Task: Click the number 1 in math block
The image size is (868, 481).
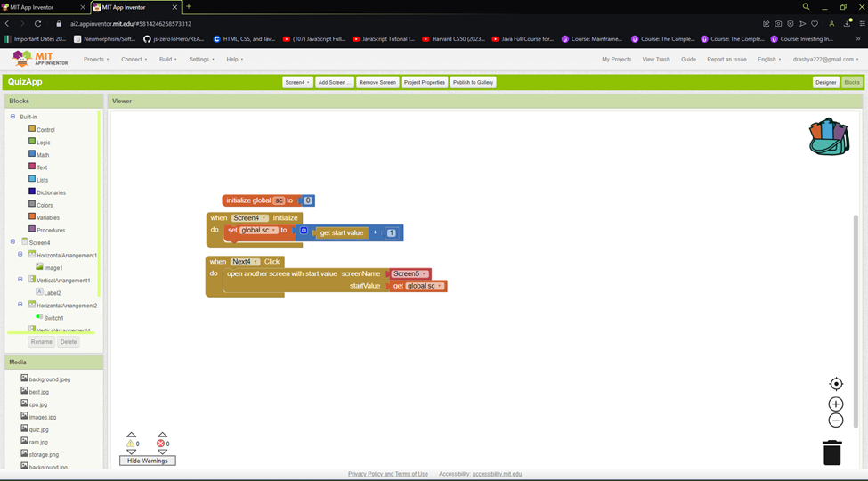Action: tap(392, 232)
